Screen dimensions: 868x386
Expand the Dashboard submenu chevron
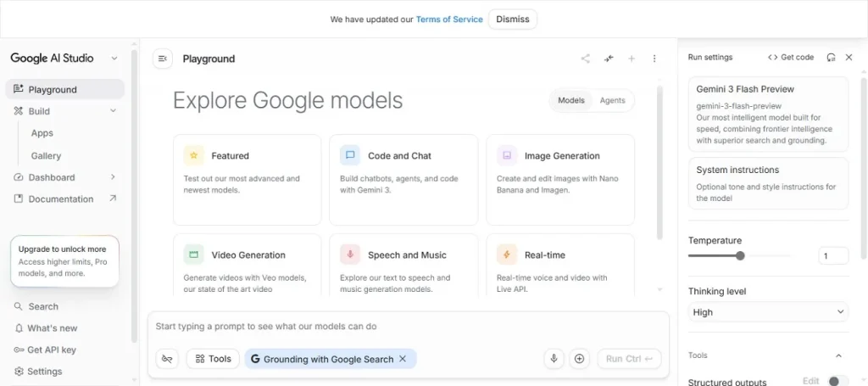point(113,177)
